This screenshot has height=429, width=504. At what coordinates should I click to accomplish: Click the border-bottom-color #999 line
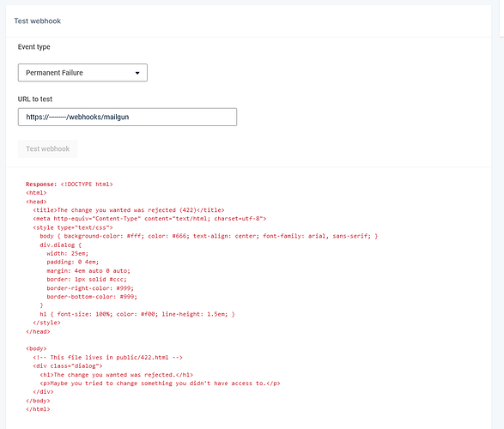pyautogui.click(x=92, y=297)
